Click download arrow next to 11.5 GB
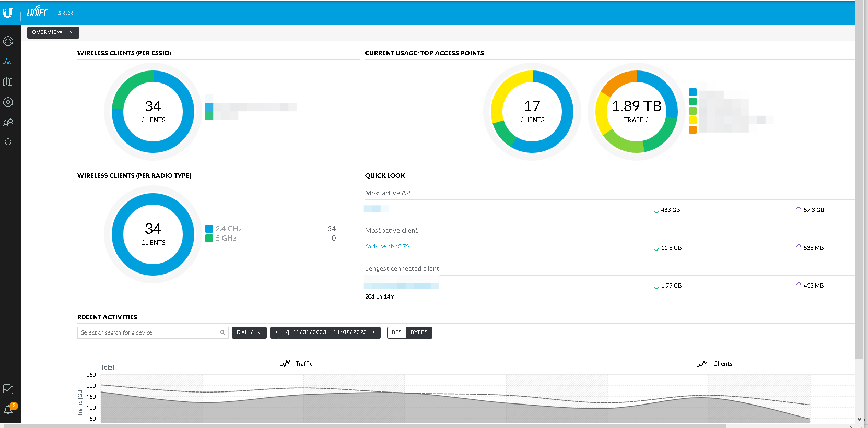The width and height of the screenshot is (868, 428). point(656,248)
